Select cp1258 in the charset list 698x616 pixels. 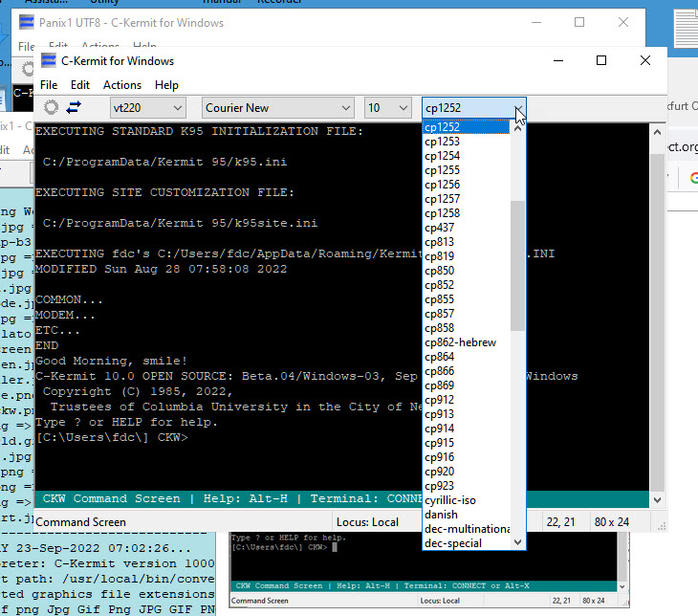click(466, 213)
